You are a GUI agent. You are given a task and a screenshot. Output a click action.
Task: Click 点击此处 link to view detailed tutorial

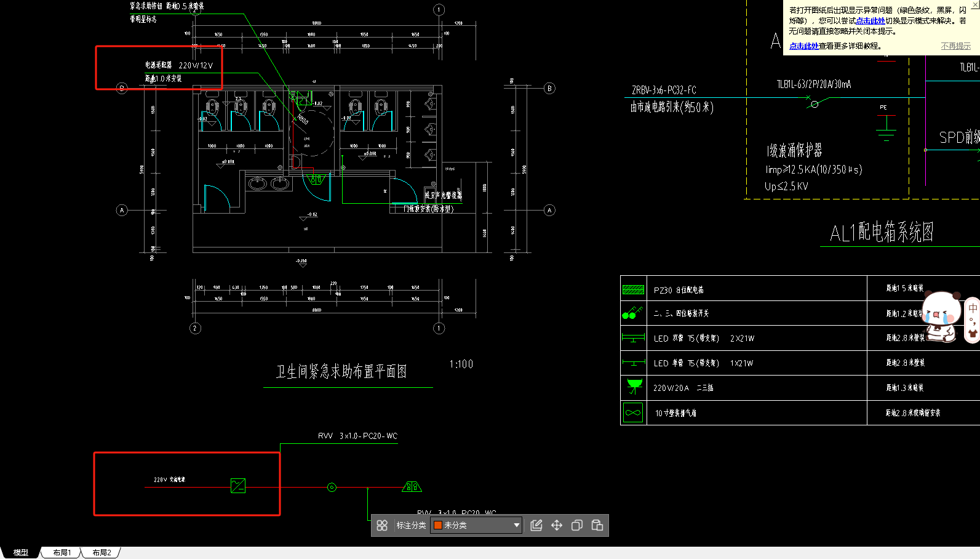tap(803, 46)
